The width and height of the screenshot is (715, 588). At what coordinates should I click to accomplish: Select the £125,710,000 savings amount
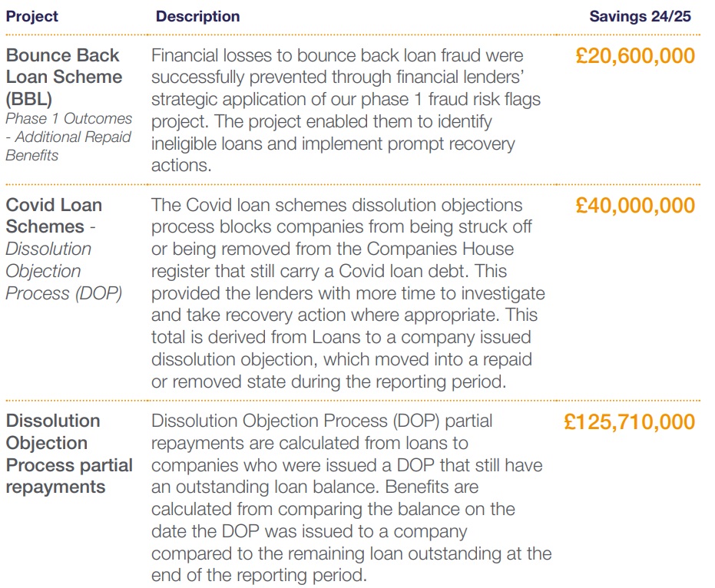click(x=629, y=421)
